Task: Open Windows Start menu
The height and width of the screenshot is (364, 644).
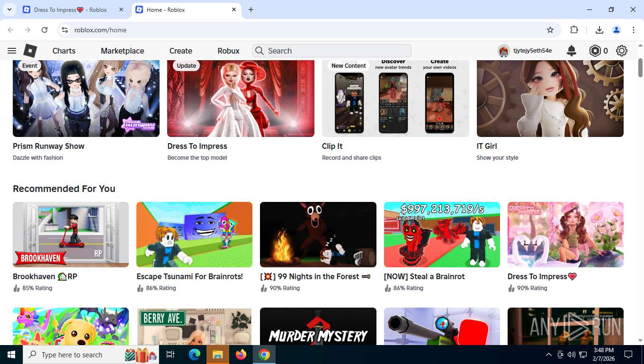Action: click(x=11, y=355)
